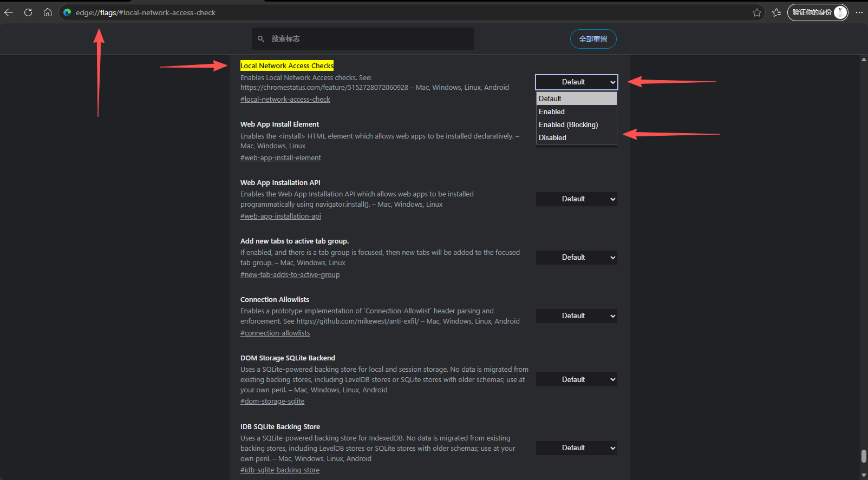
Task: Open the #local-network-access-check anchor link
Action: tap(285, 100)
